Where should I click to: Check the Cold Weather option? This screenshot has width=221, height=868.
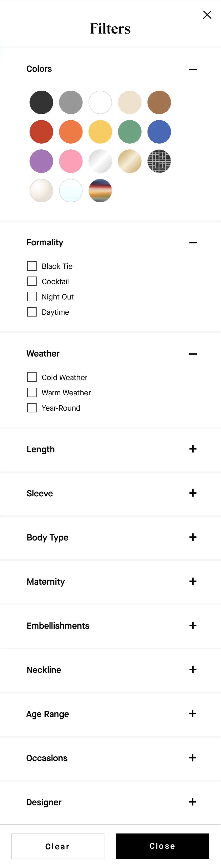(x=32, y=377)
